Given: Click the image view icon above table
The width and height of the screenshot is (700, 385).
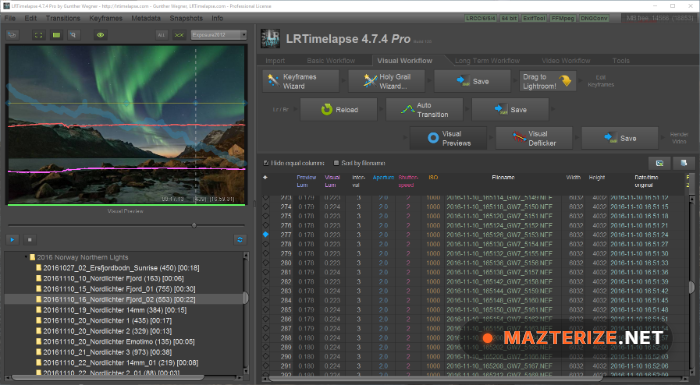Looking at the screenshot, I should (x=659, y=163).
